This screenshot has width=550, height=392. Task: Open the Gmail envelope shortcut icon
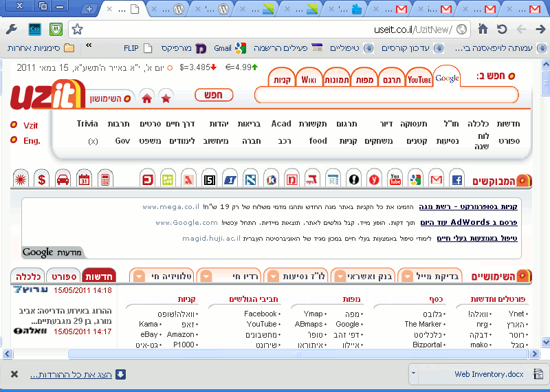point(436,179)
